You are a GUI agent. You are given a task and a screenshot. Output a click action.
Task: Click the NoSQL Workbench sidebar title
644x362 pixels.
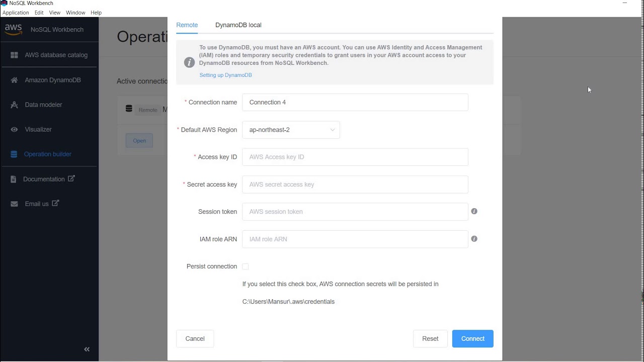click(57, 30)
